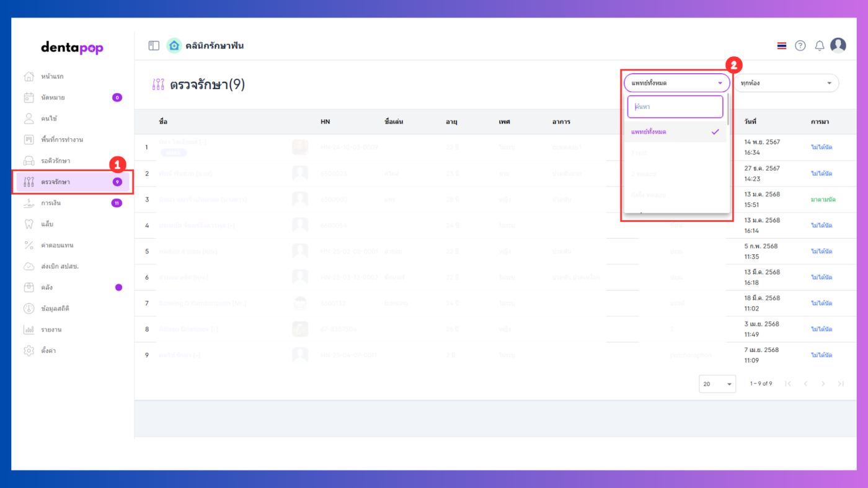The image size is (868, 488).
Task: Open การเงิน finance hand-coin icon
Action: click(29, 203)
